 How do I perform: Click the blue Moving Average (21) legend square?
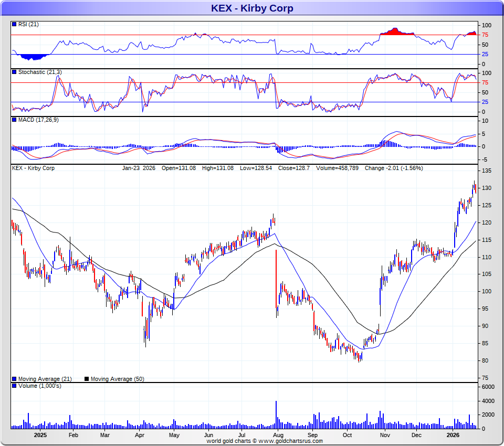[14, 379]
